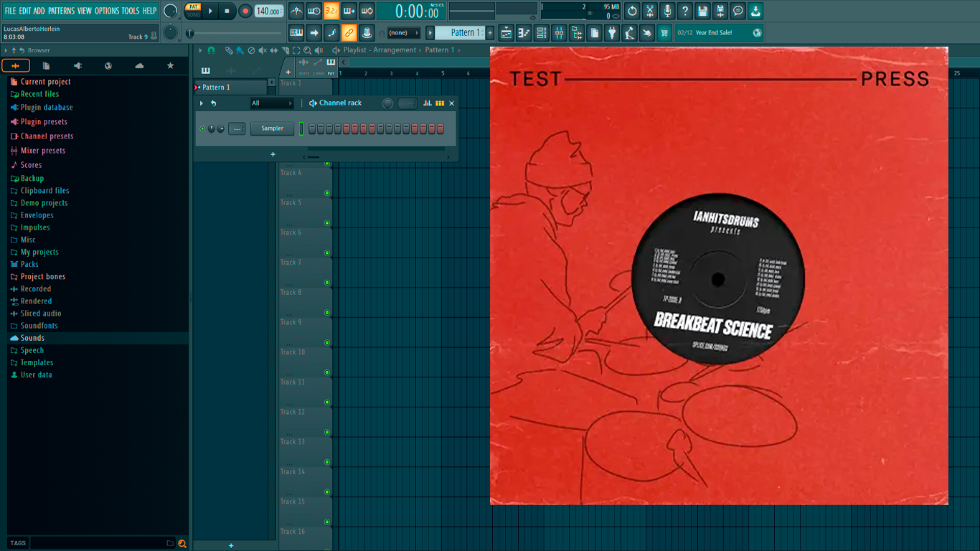Open the OPTIONS menu
980x551 pixels.
(x=107, y=11)
